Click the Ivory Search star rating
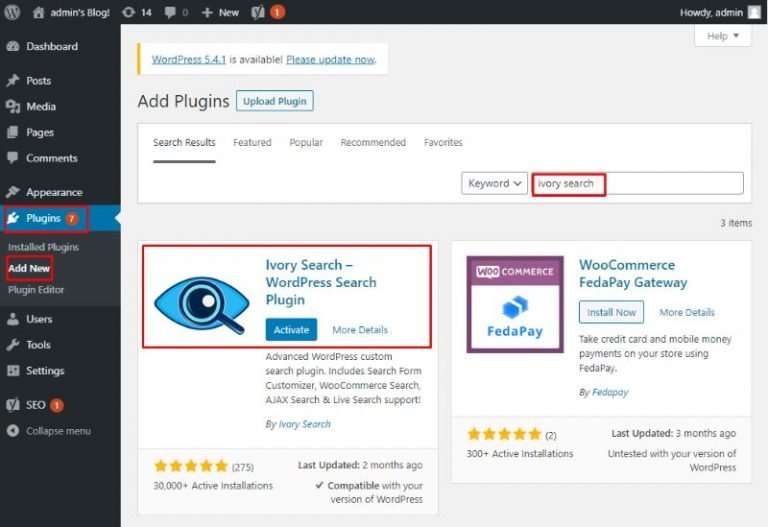The width and height of the screenshot is (768, 527). 191,465
